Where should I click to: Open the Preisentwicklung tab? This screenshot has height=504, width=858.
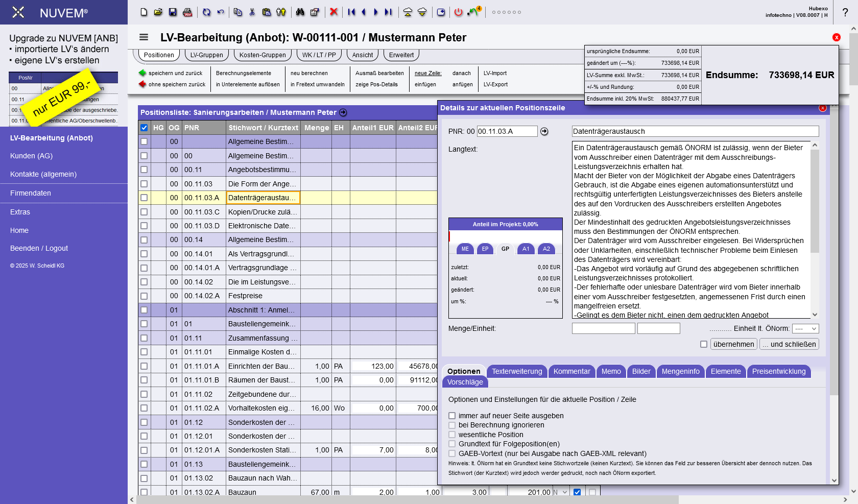[x=778, y=371]
